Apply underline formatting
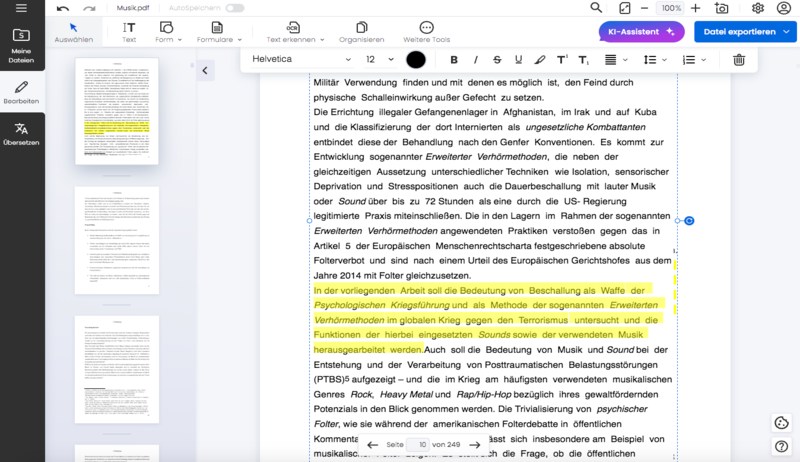 (518, 60)
